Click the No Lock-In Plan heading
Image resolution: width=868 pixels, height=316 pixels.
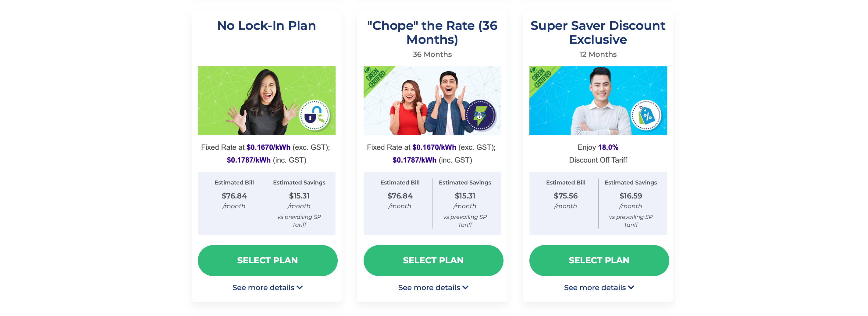pyautogui.click(x=267, y=26)
